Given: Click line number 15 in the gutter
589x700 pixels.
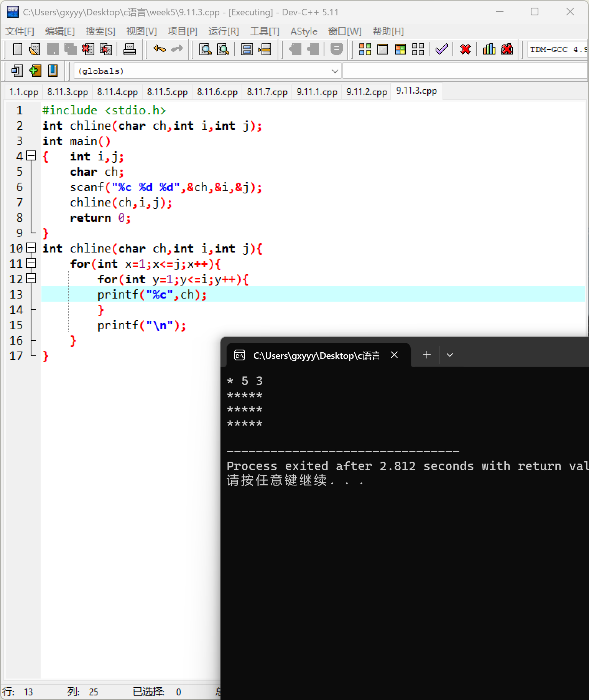Looking at the screenshot, I should point(16,325).
